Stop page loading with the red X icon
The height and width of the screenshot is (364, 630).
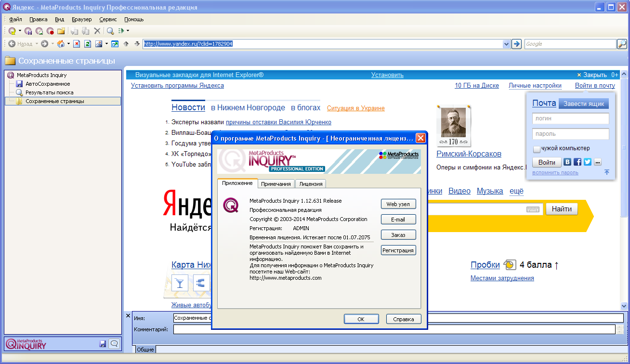[77, 44]
